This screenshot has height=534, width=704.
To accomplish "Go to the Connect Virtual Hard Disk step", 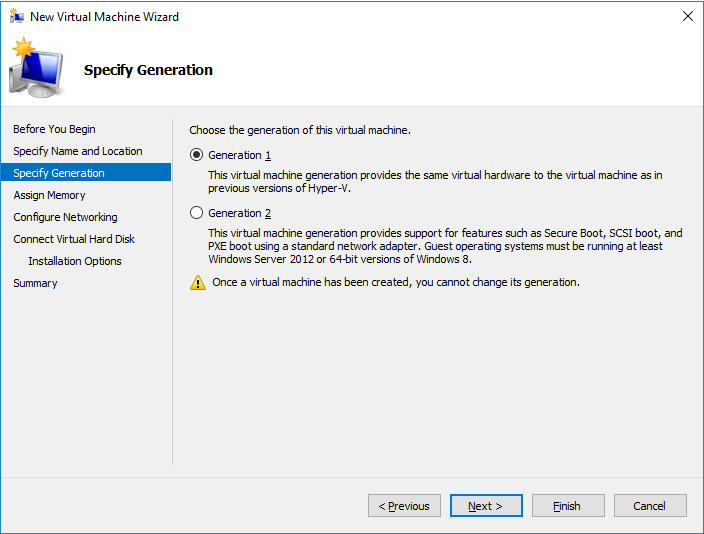I will tap(74, 239).
